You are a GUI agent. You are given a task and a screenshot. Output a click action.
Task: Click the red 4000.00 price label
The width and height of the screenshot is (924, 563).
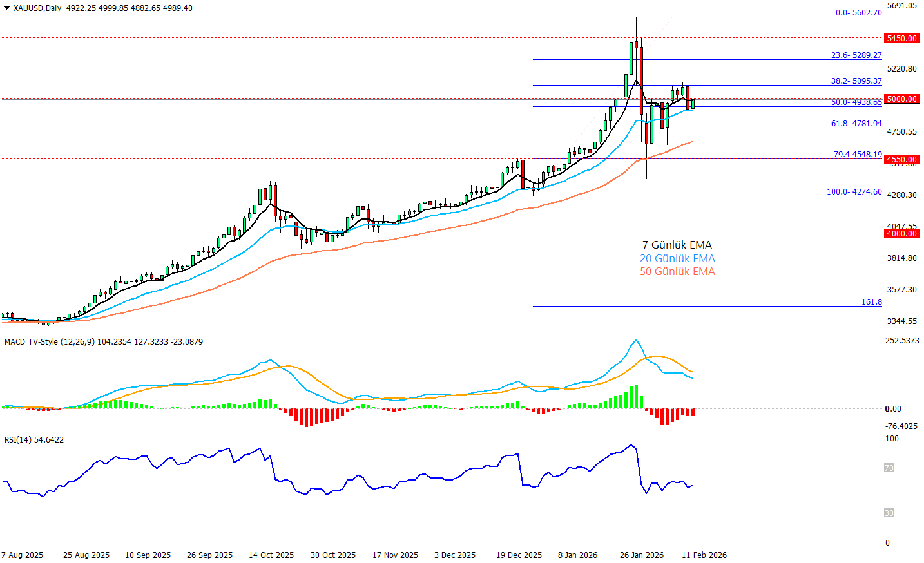[901, 234]
